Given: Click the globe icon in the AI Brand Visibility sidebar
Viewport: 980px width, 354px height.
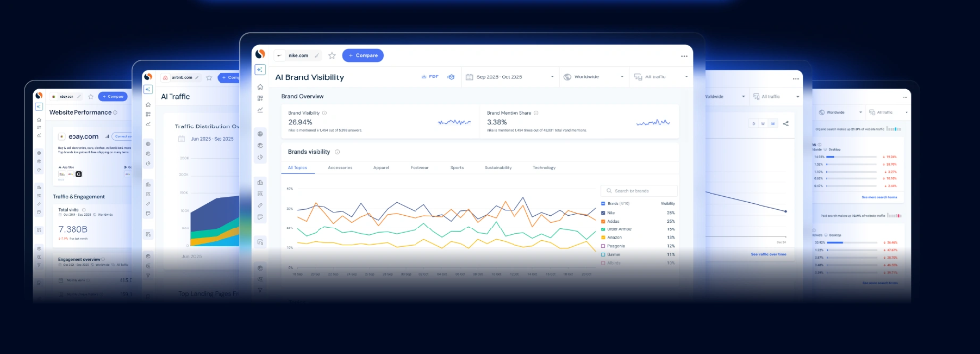Looking at the screenshot, I should (x=260, y=133).
